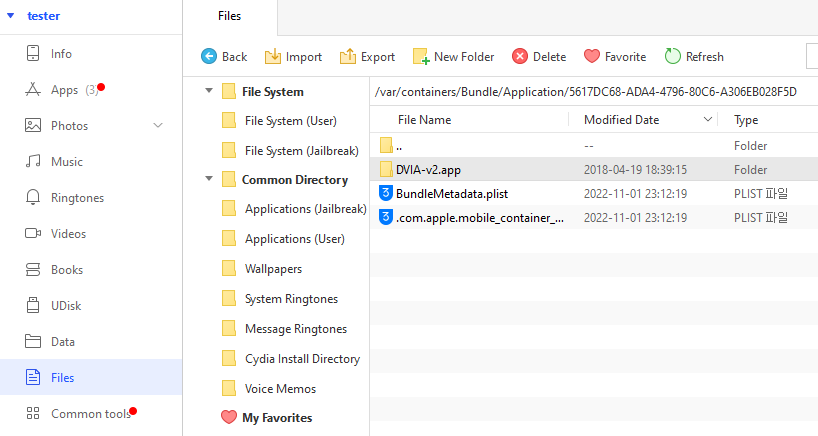Click the Cydia Install Directory folder icon
818x436 pixels.
228,358
